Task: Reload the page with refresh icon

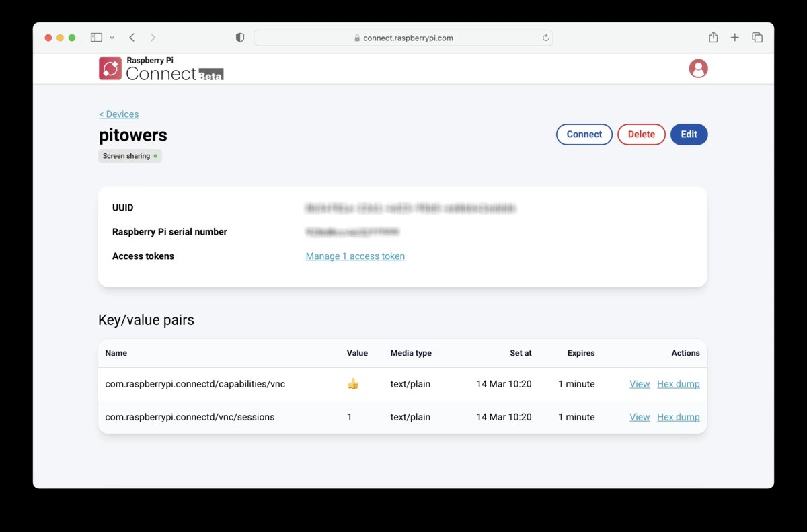Action: tap(545, 38)
